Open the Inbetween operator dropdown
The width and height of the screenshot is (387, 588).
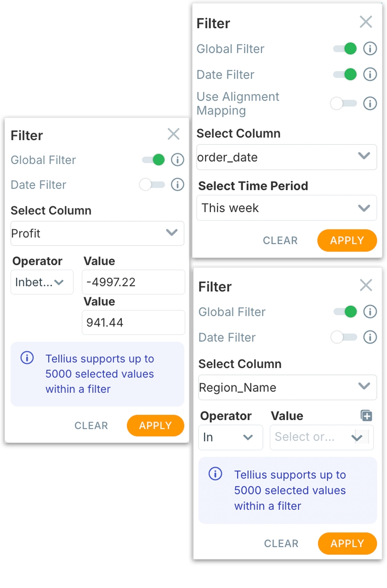point(42,282)
